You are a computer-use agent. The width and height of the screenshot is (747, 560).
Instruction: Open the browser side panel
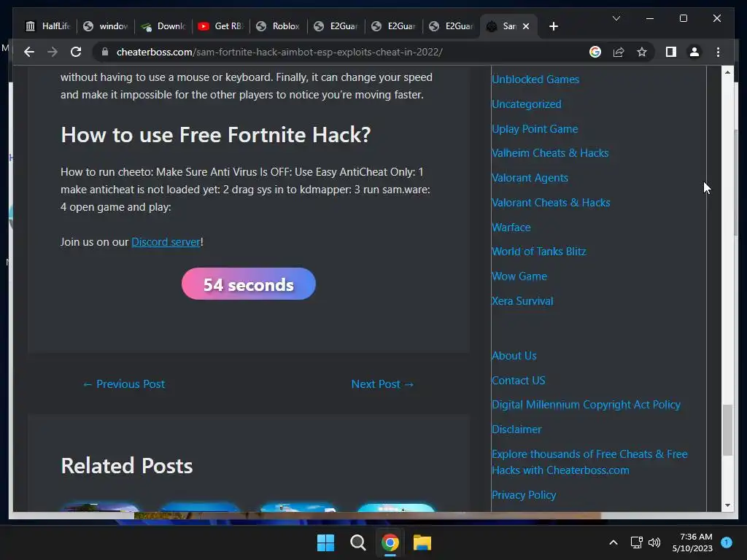pyautogui.click(x=671, y=52)
